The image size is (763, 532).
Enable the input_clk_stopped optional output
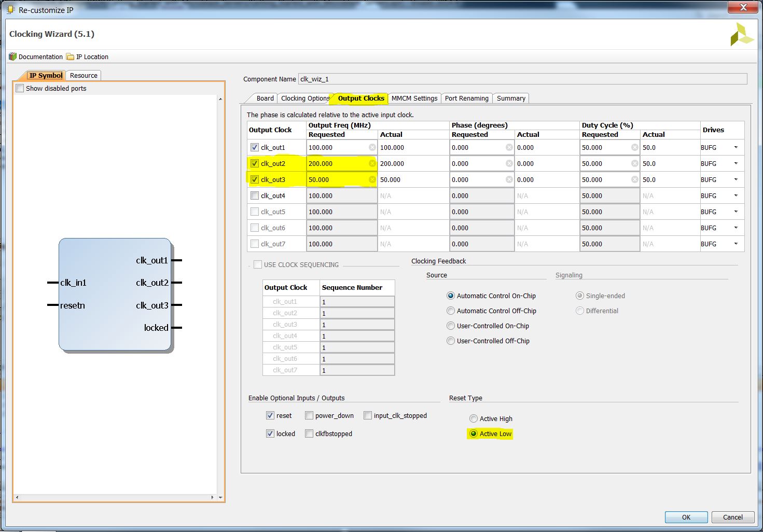pos(368,415)
